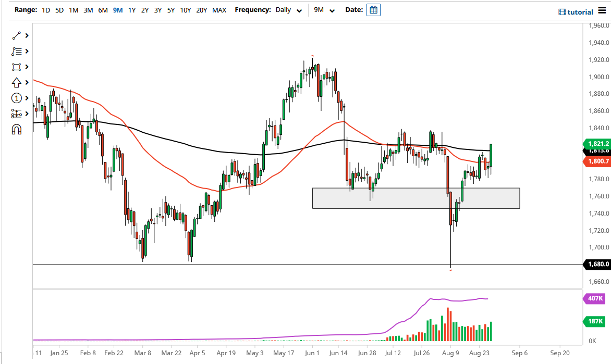Set range to MAX
611x364 pixels.
pos(219,10)
